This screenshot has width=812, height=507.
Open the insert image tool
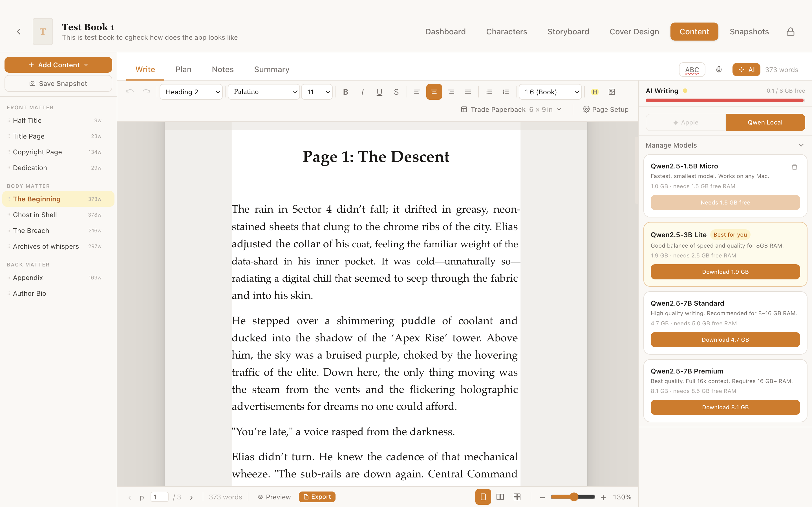(612, 92)
